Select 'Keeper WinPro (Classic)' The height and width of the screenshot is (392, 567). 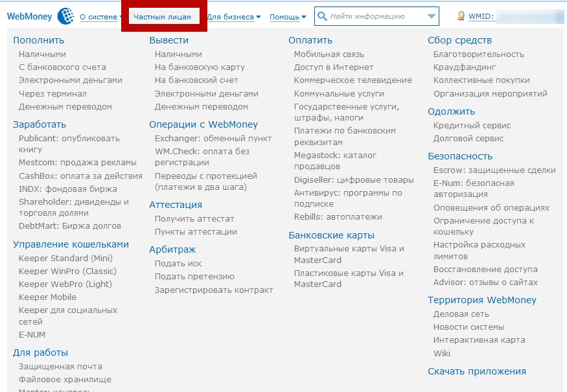coord(67,271)
